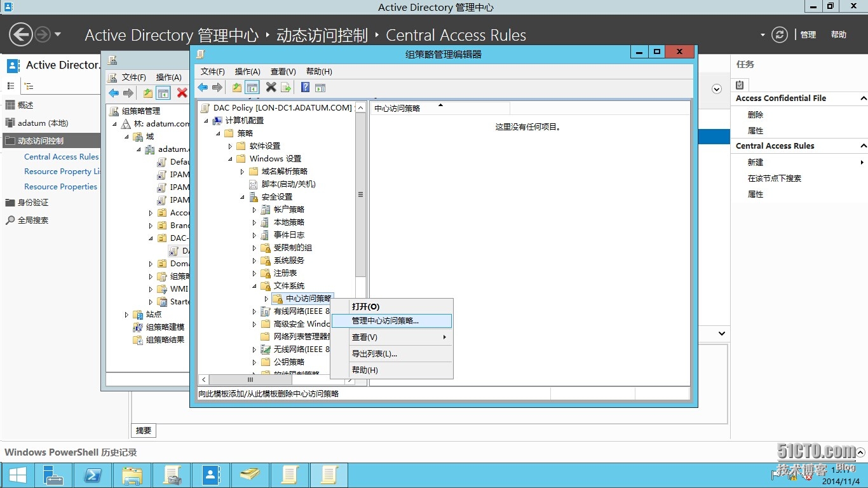Open Resource Properties link in navigation pane
This screenshot has height=488, width=868.
pos(60,187)
